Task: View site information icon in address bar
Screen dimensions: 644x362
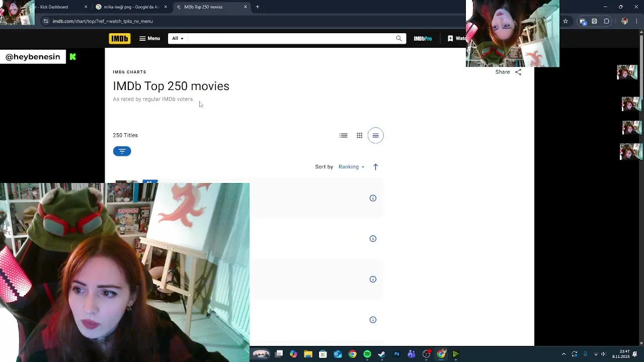Action: (46, 21)
